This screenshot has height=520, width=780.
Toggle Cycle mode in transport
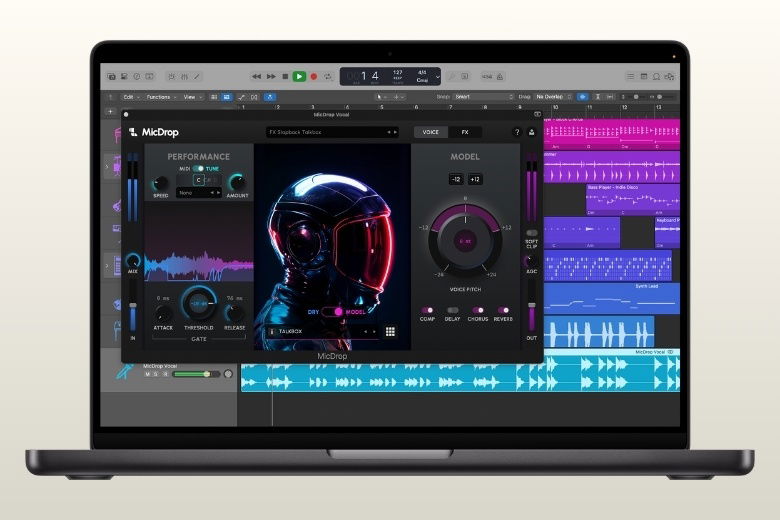[x=328, y=77]
